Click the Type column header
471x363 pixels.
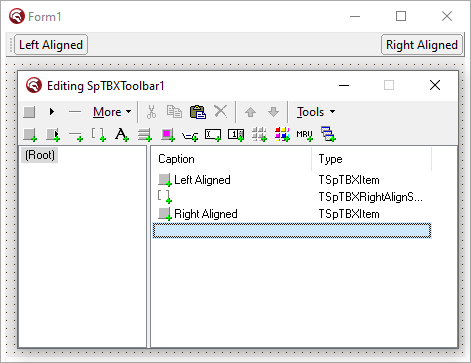click(x=372, y=159)
